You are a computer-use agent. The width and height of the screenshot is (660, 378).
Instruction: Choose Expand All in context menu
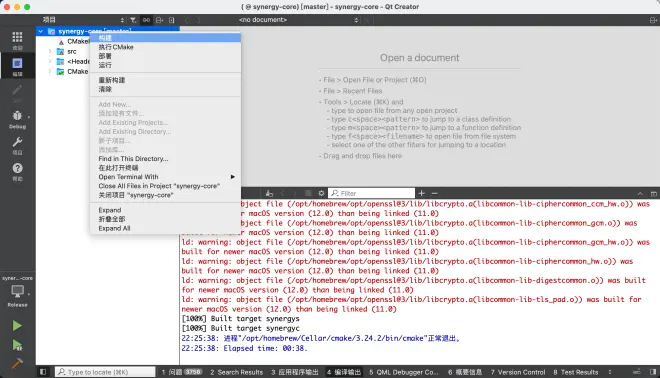(165, 228)
